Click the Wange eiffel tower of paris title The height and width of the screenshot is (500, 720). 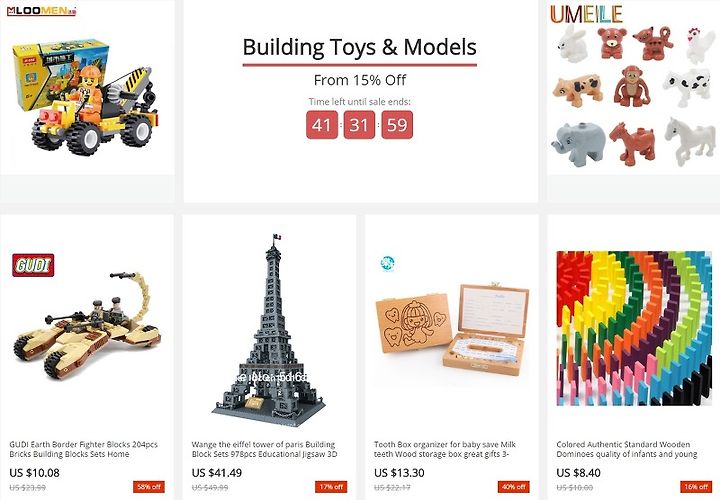pos(264,449)
